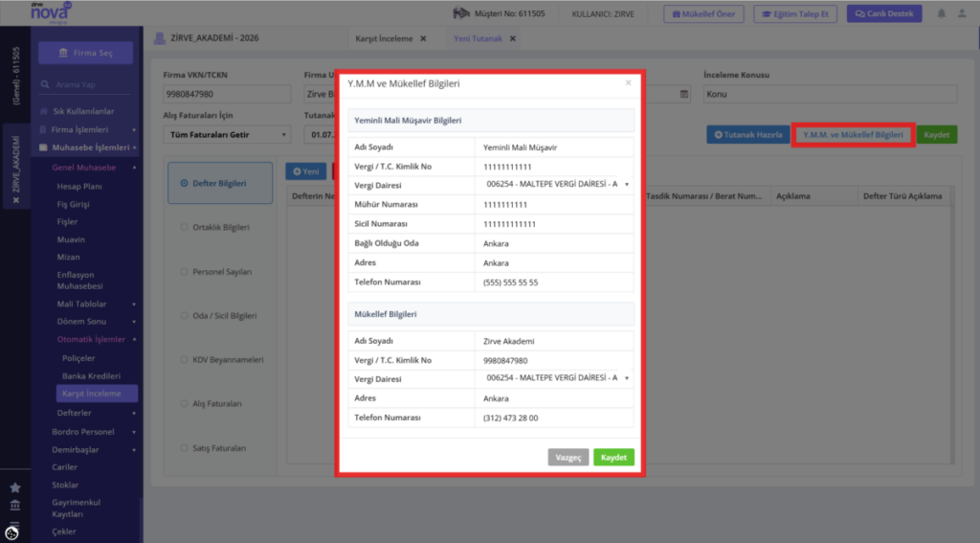The image size is (980, 543).
Task: Close the Y.M.M ve Mükellef Bilgileri dialog
Action: 628,82
